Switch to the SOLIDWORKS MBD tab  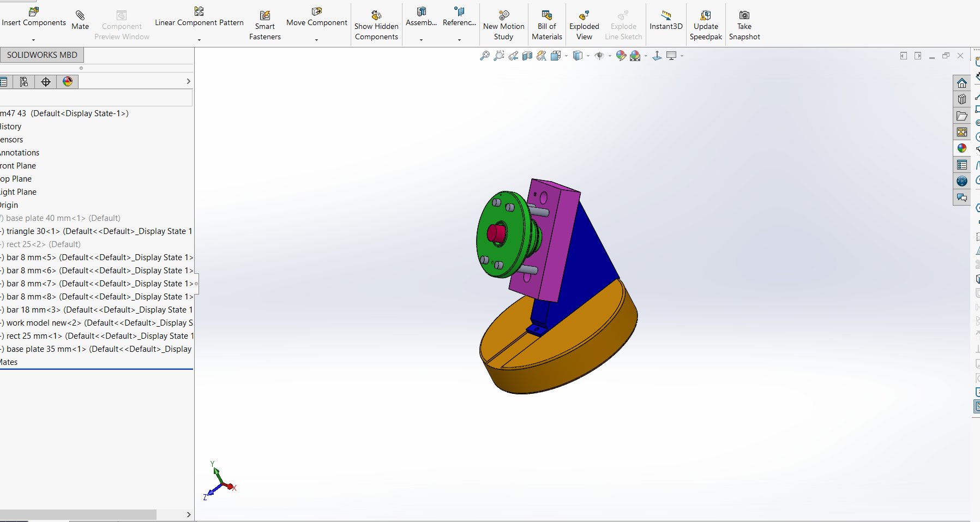pos(42,55)
